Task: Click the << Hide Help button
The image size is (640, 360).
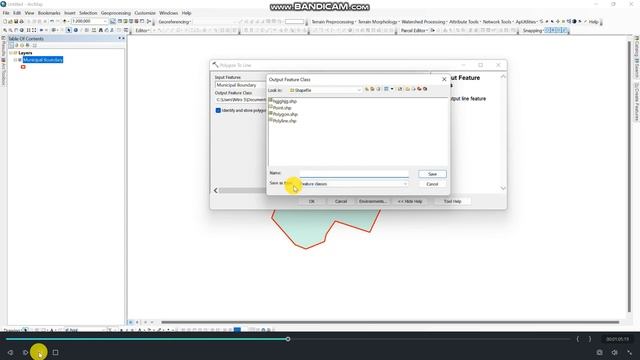Action: coord(410,201)
